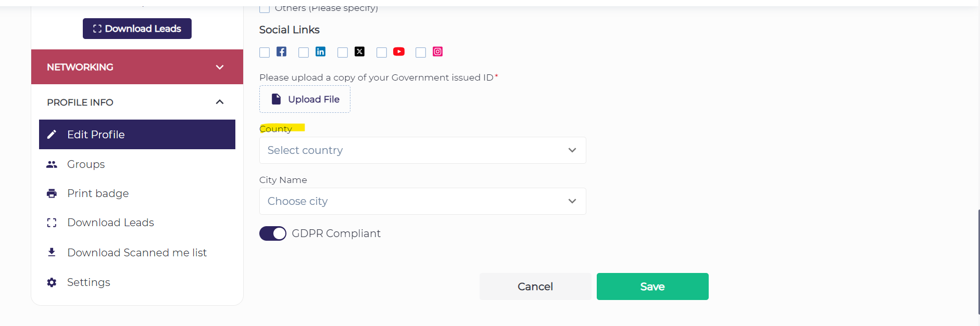Viewport: 980px width, 326px height.
Task: Check the YouTube checkbox
Action: (x=382, y=53)
